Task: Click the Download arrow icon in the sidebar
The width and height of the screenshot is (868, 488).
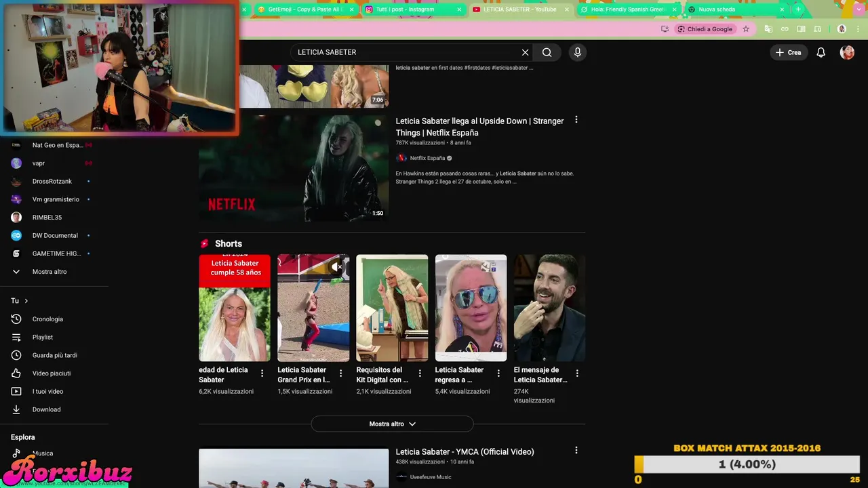Action: click(x=16, y=409)
